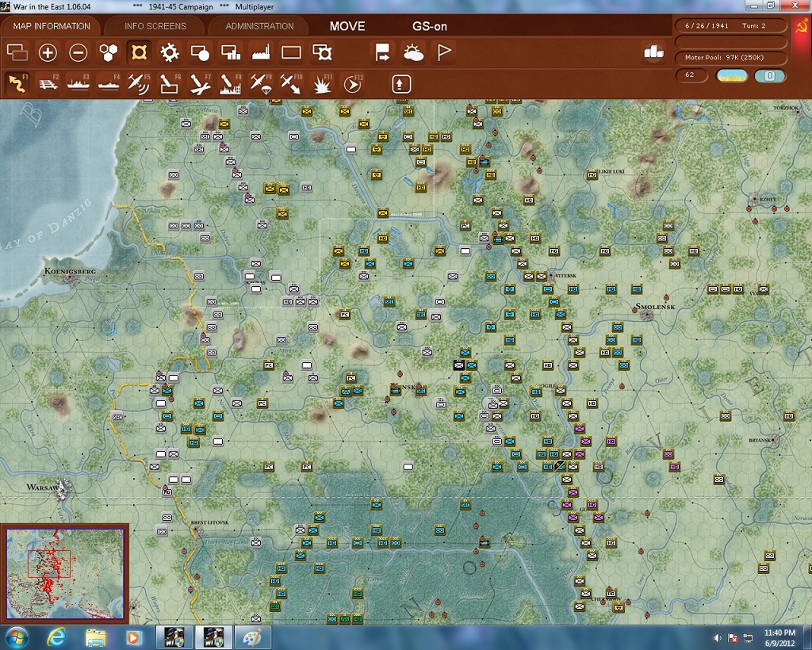812x650 pixels.
Task: Click the GS-on label
Action: point(430,26)
